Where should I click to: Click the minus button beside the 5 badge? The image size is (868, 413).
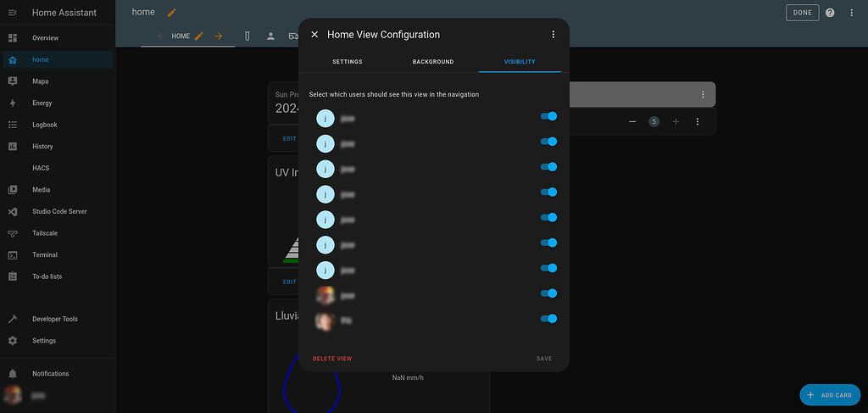[x=632, y=121]
